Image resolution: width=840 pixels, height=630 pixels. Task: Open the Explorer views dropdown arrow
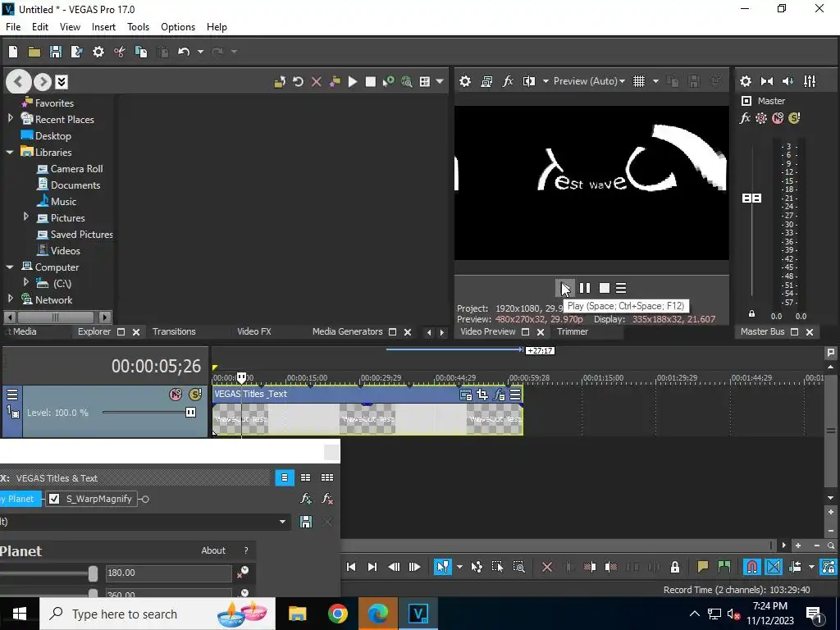(440, 81)
